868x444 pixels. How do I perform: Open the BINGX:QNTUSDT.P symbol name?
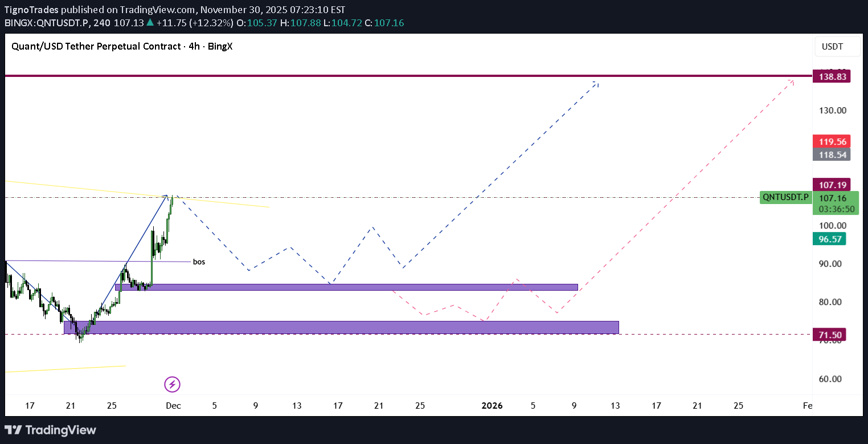coord(40,23)
